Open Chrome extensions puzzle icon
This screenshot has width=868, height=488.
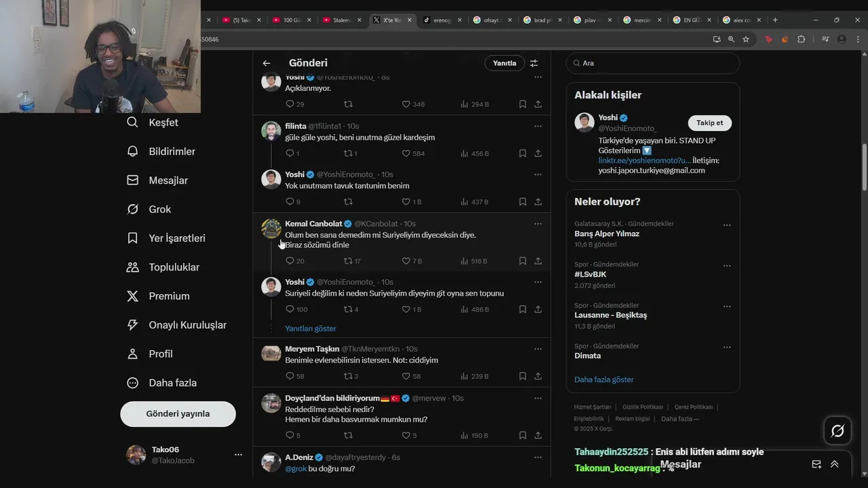[x=801, y=39]
